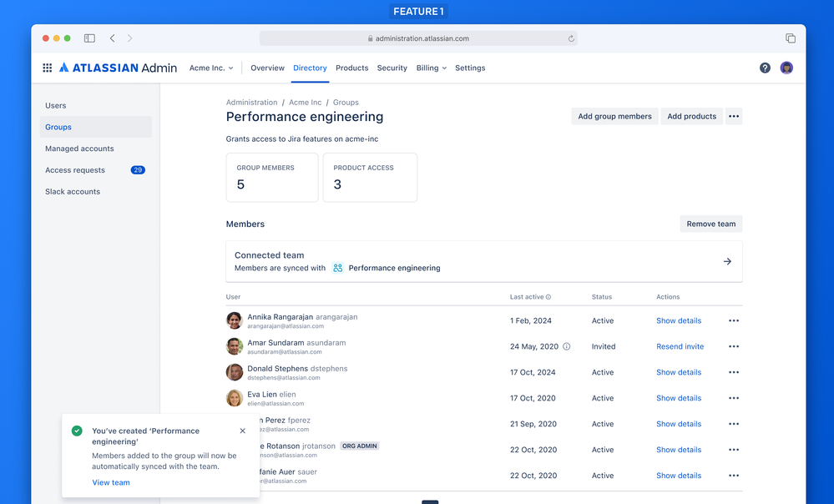This screenshot has width=834, height=504.
Task: Click View team link in notification
Action: click(x=111, y=483)
